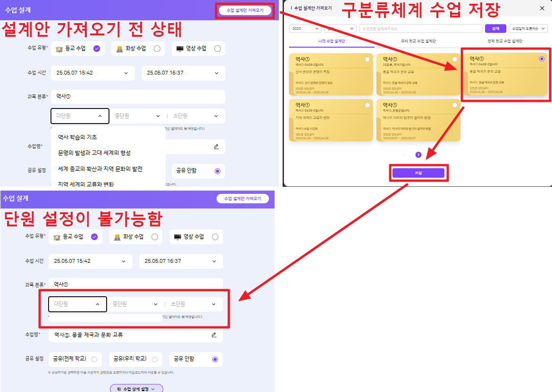Select the 선사 문화와 문명의 특징 card radio
552x392 pixels.
[367, 59]
